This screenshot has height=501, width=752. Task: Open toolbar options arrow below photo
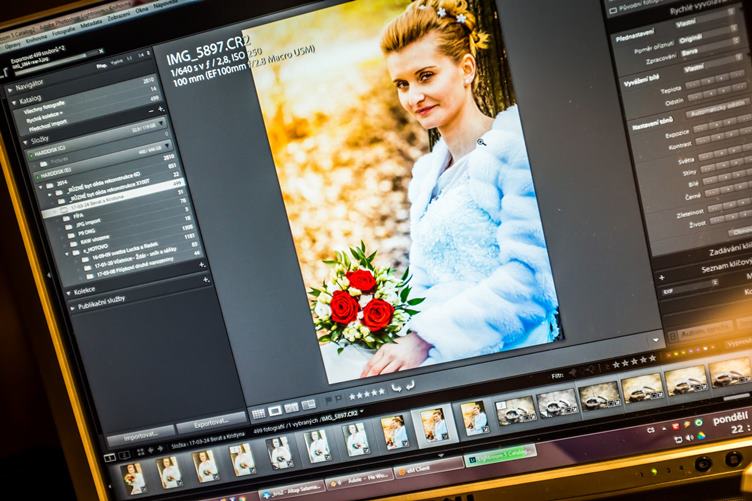tap(656, 339)
